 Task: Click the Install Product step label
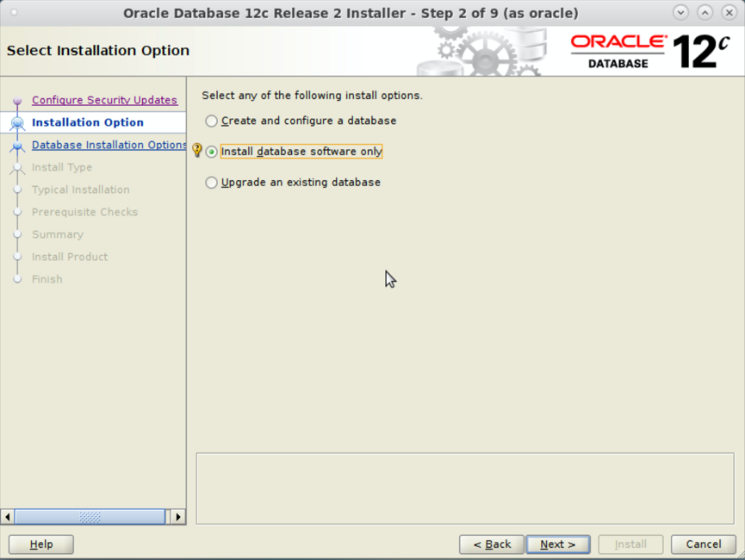70,257
